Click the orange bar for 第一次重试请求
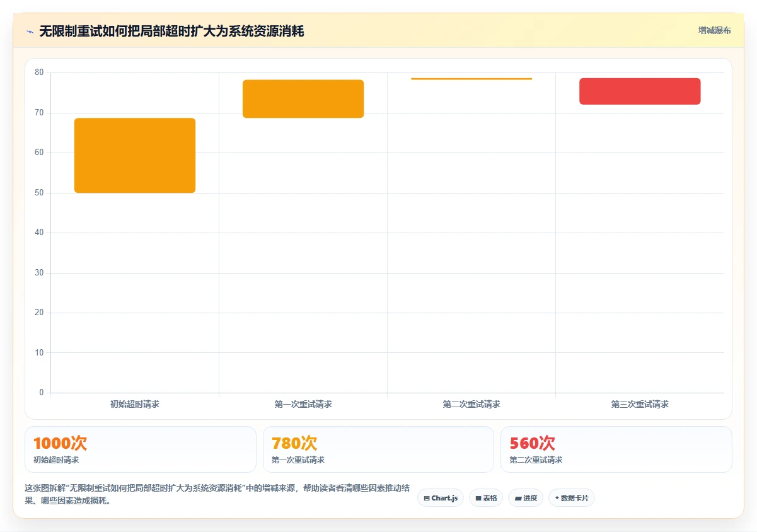The width and height of the screenshot is (757, 532). [x=303, y=99]
